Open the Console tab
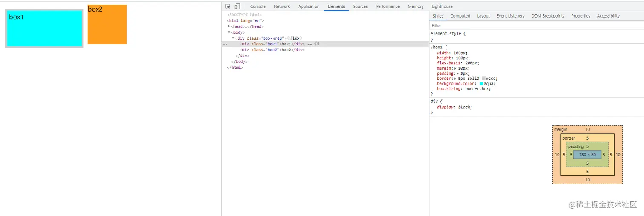Viewport: 644px width, 216px height. 258,6
